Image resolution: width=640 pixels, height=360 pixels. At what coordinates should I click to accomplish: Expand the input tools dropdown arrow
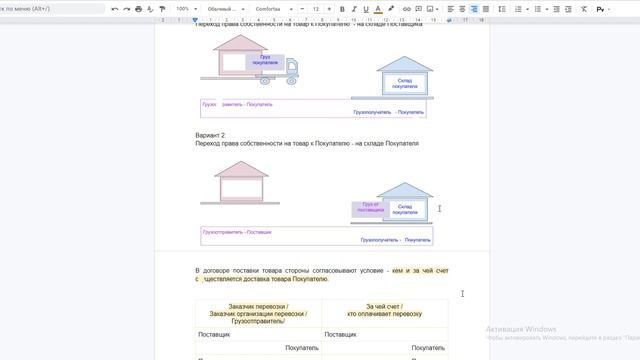pos(609,9)
